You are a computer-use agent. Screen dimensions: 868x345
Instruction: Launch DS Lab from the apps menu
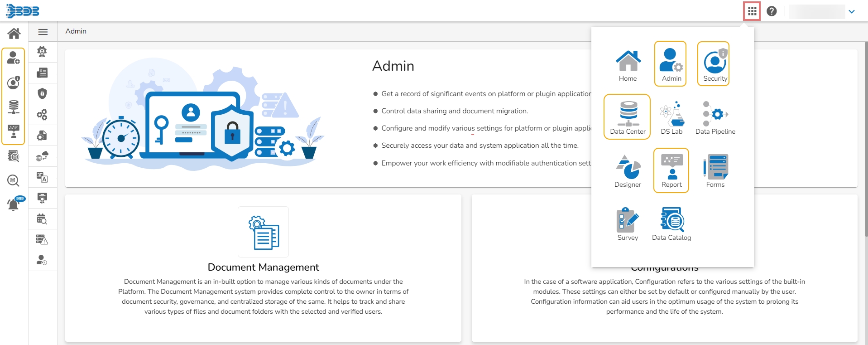[671, 118]
